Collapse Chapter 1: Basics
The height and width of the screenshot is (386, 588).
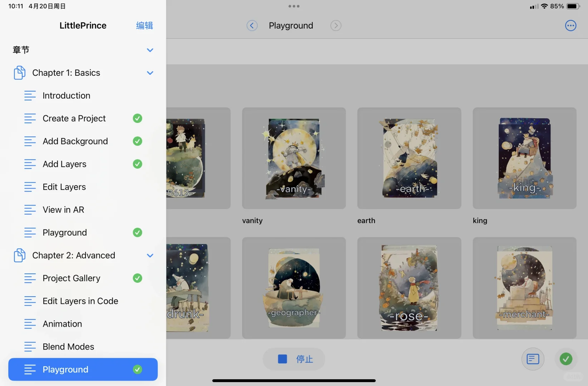click(150, 73)
